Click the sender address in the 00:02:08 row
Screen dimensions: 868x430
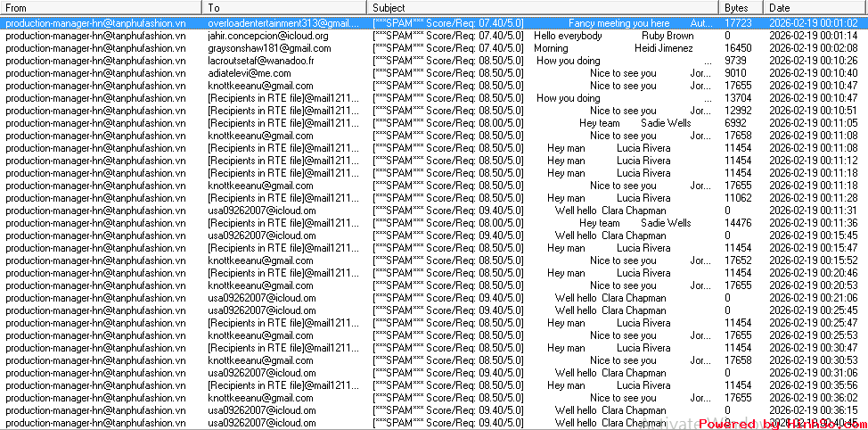pos(95,48)
